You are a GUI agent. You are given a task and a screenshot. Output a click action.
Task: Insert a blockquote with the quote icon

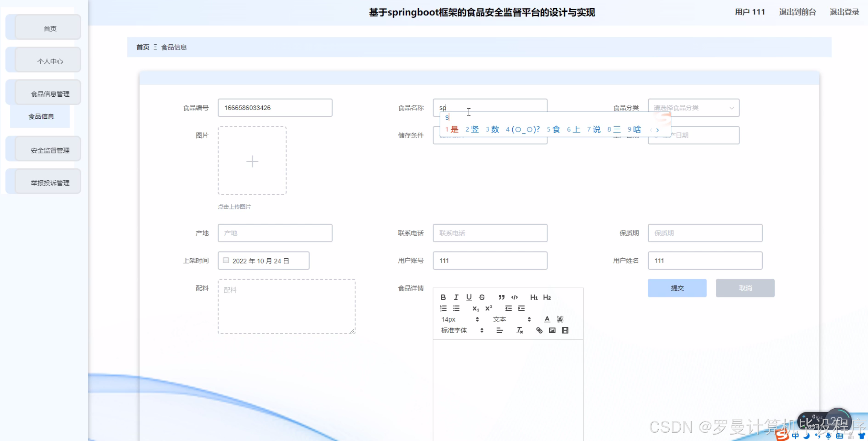(x=501, y=297)
